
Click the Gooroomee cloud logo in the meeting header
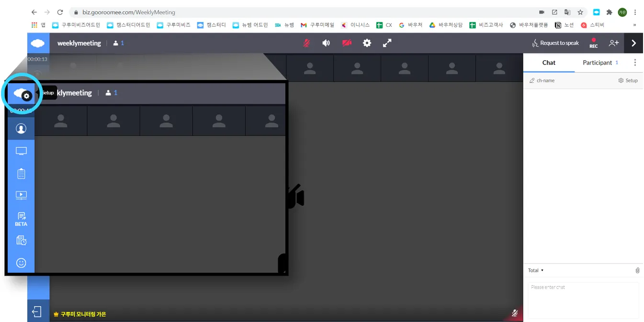(38, 43)
